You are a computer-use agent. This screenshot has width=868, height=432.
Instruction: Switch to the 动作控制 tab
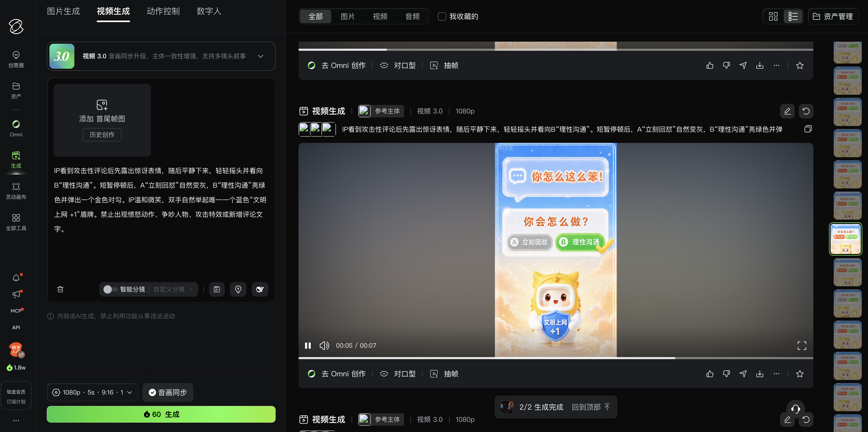pos(163,11)
